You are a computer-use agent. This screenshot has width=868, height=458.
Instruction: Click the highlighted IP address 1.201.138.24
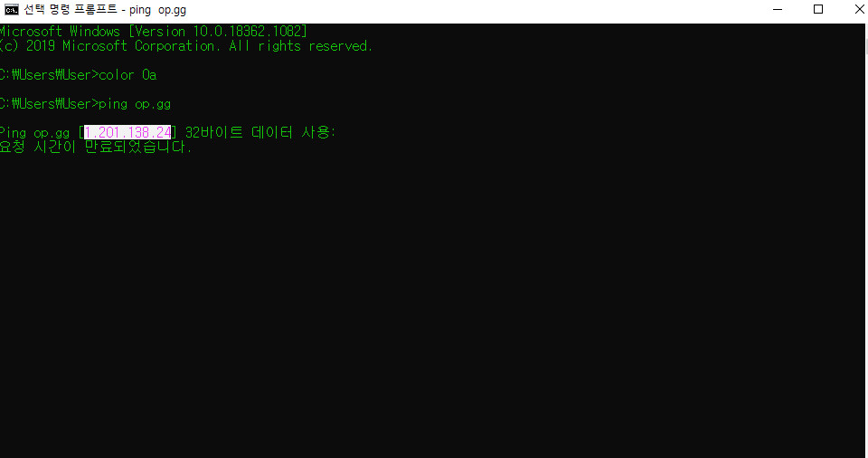[127, 132]
